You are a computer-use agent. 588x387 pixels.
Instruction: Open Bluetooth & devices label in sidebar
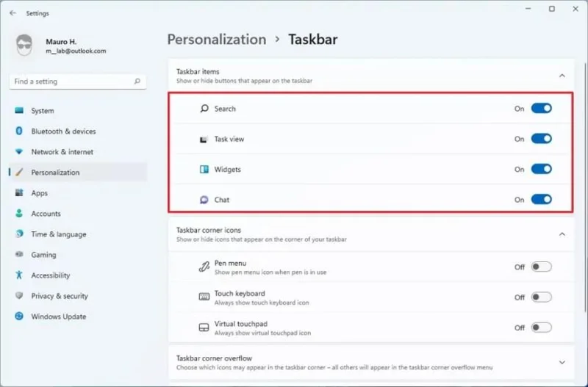click(63, 131)
